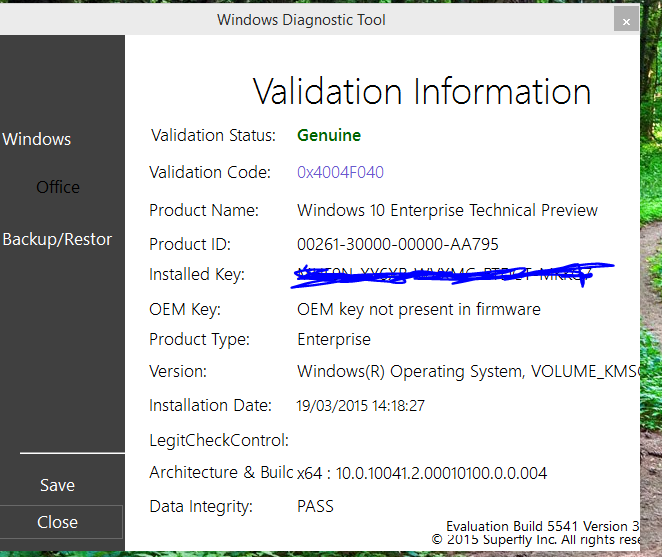The height and width of the screenshot is (557, 662).
Task: Click the Validation Code label
Action: pyautogui.click(x=210, y=172)
